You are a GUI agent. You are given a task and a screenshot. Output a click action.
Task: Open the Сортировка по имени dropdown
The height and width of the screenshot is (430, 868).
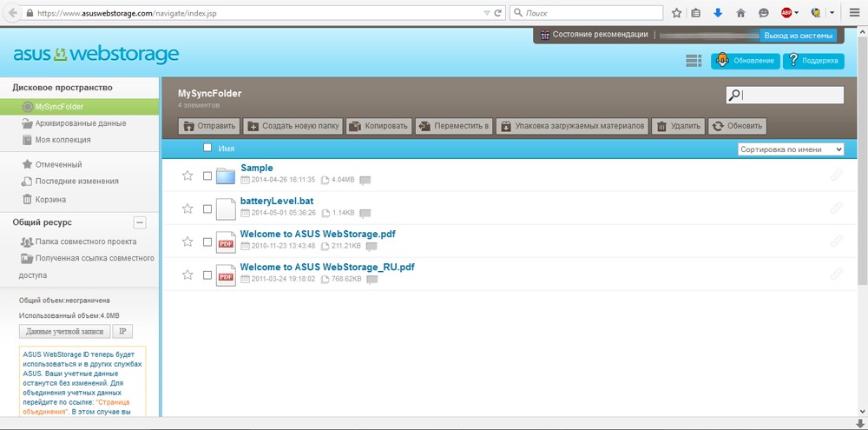pyautogui.click(x=791, y=149)
